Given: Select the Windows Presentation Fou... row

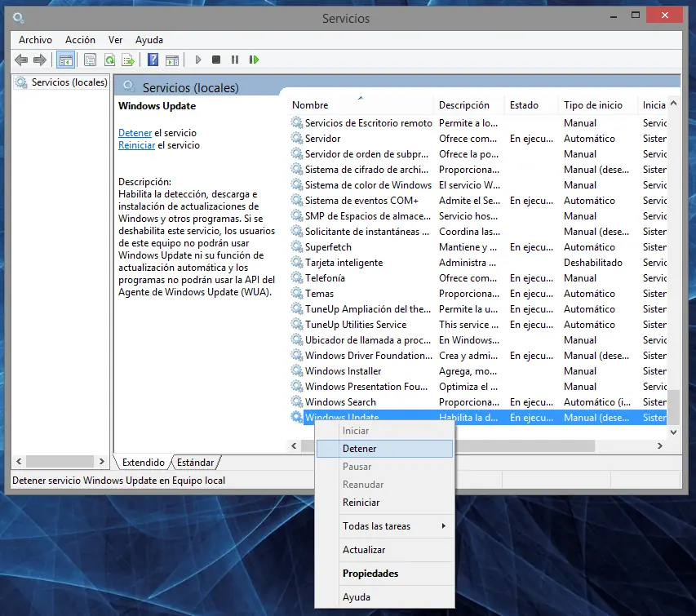Looking at the screenshot, I should (477, 386).
